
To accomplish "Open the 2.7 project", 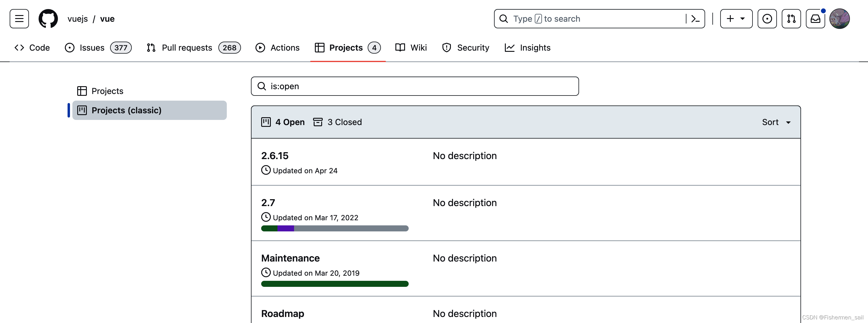I will pyautogui.click(x=268, y=202).
